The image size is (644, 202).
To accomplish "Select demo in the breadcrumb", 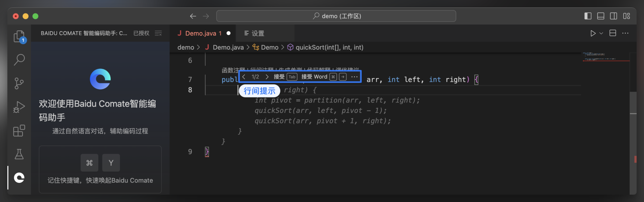I will 186,47.
